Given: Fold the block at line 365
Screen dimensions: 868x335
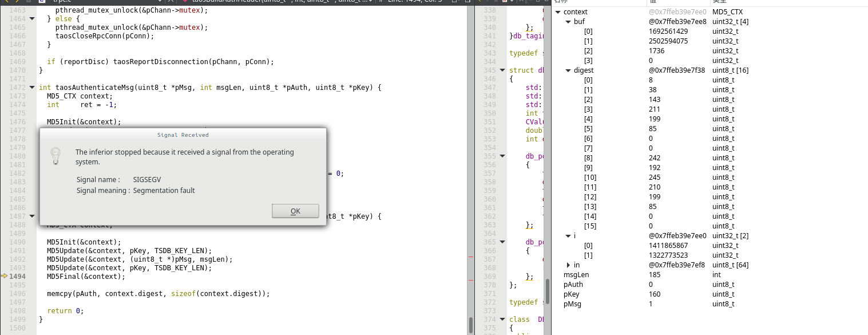Looking at the screenshot, I should (502, 242).
